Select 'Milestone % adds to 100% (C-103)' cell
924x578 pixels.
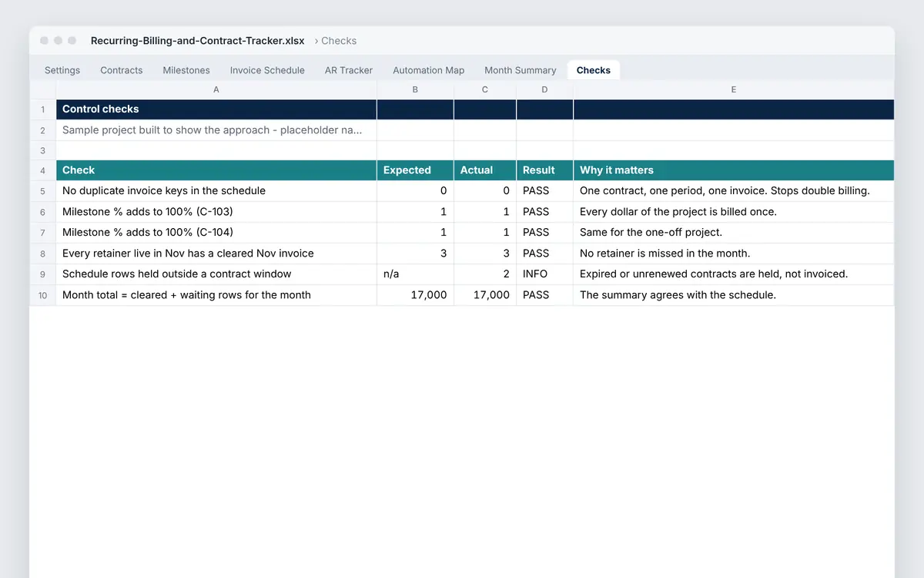point(216,212)
